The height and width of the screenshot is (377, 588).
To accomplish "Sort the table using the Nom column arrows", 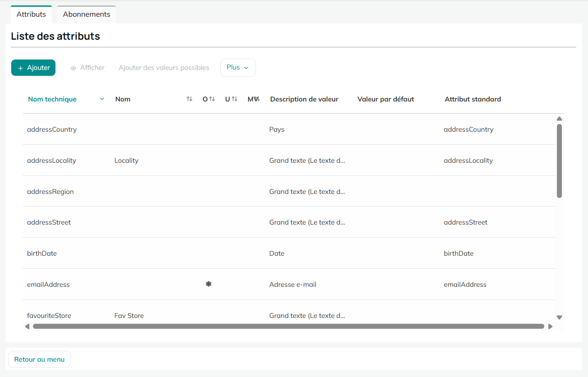I will 189,99.
